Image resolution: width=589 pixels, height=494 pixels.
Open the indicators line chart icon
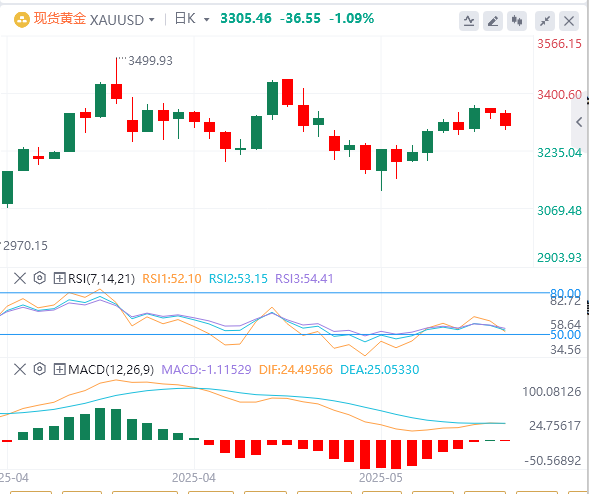pos(469,21)
